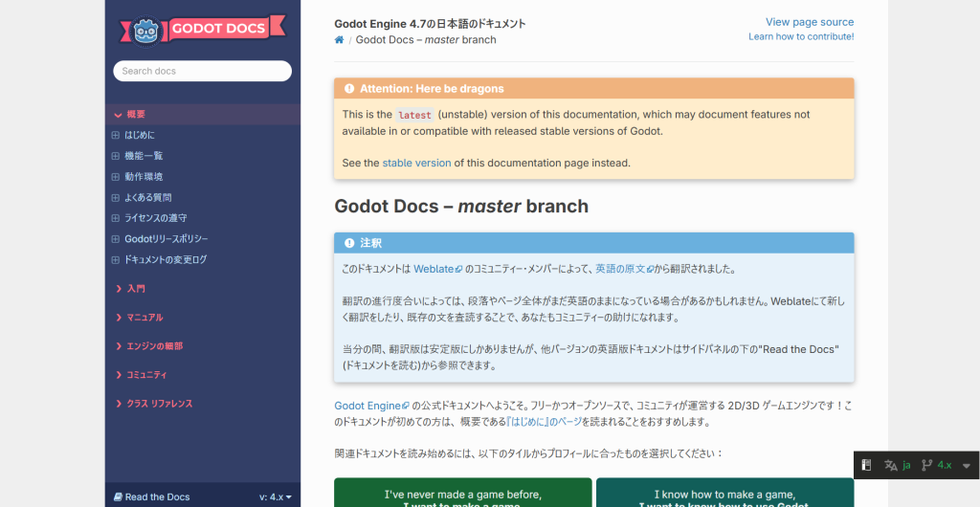This screenshot has height=507, width=980.
Task: Click the View page source link
Action: coord(810,22)
